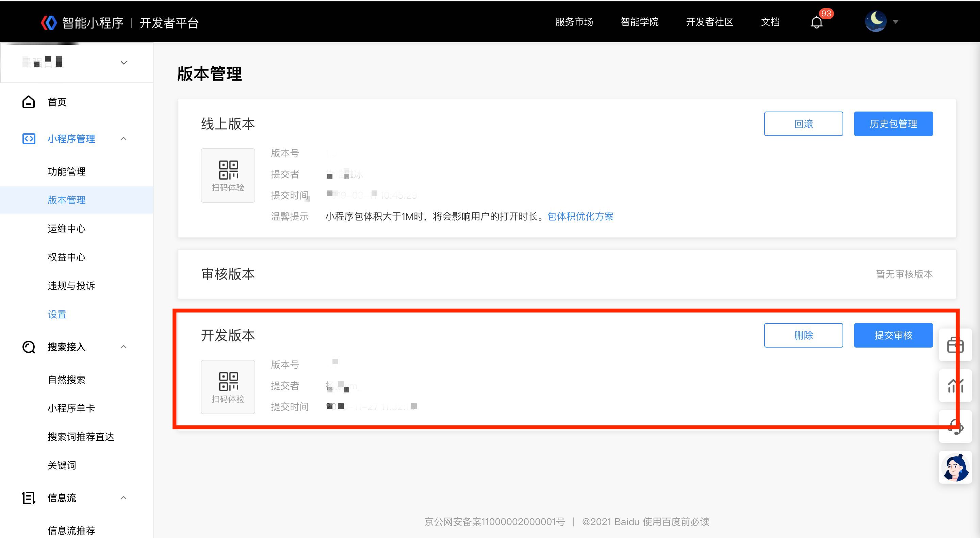Collapse the 小程序管理 menu section
Viewport: 980px width, 538px height.
point(123,139)
